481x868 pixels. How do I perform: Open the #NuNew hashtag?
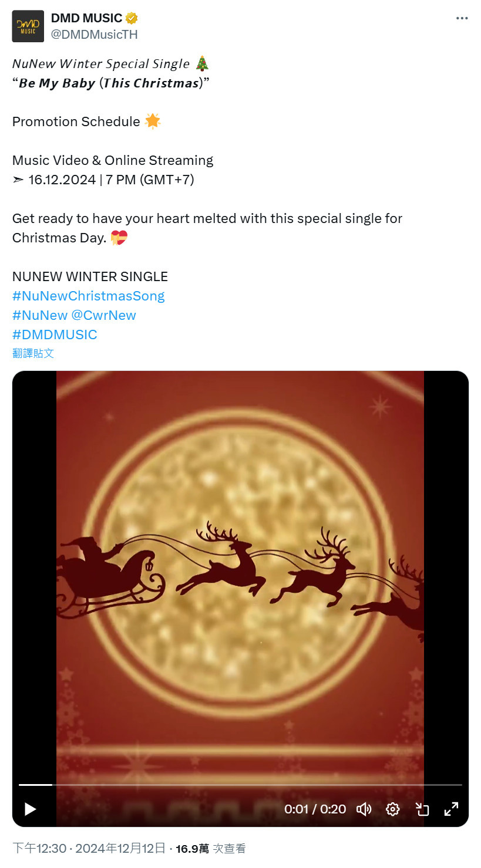tap(40, 315)
